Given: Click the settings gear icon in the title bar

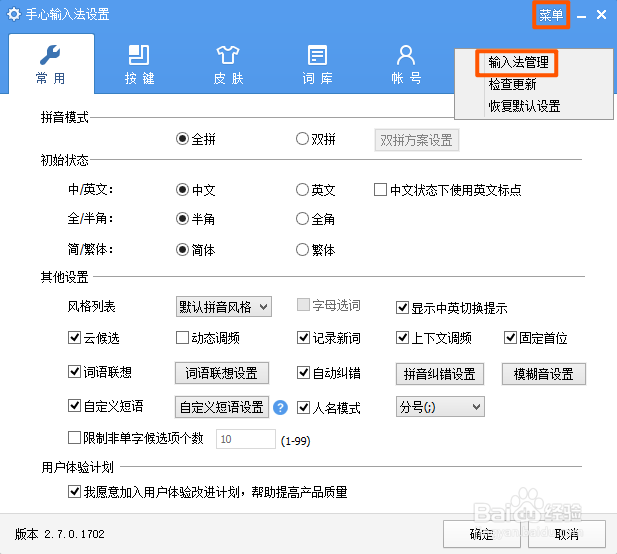Looking at the screenshot, I should pos(14,14).
